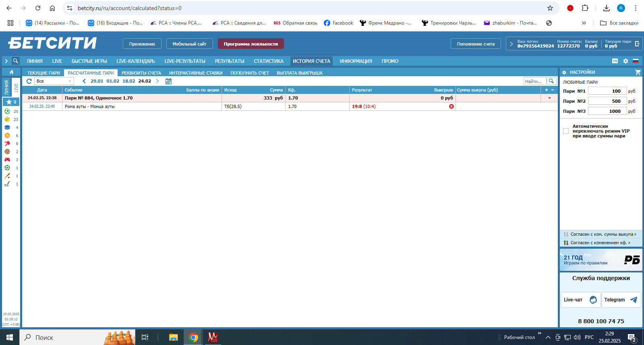644x345 pixels.
Task: Toggle 'Согласен с изм. суммы выкупа'
Action: (600, 234)
